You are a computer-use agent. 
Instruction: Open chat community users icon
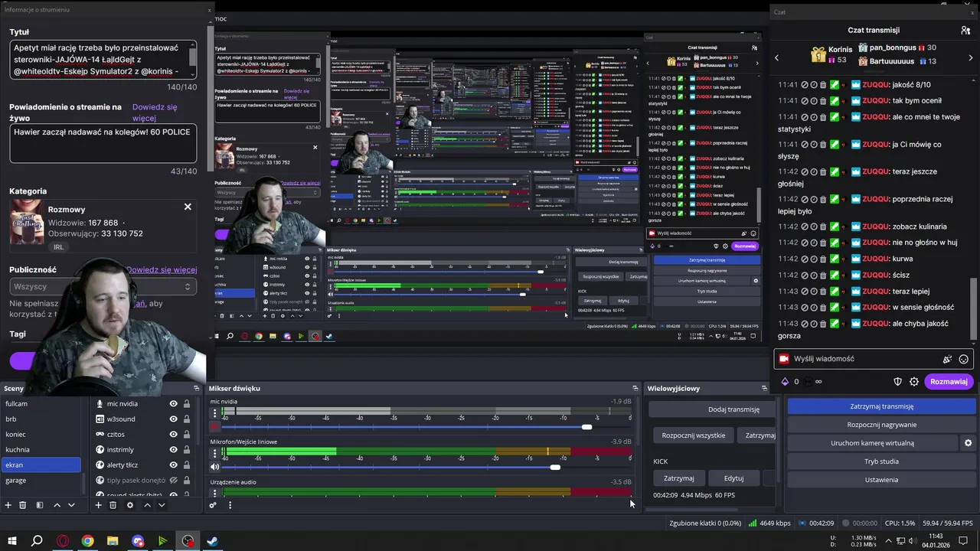coord(965,30)
